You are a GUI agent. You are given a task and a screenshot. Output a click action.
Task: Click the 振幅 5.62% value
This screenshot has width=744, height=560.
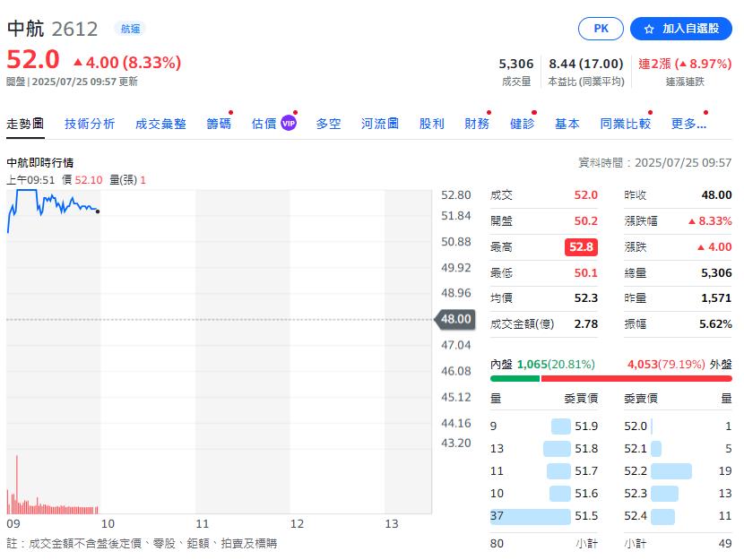click(715, 324)
